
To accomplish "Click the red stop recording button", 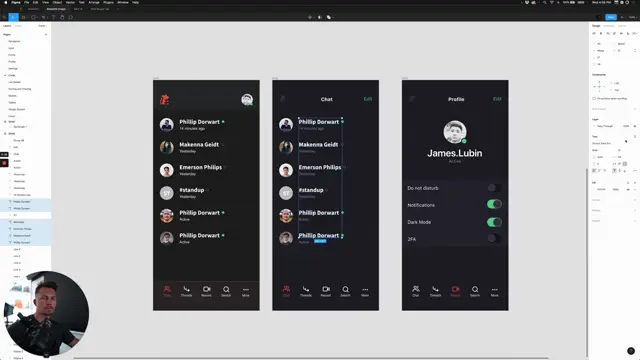I will [x=4, y=163].
